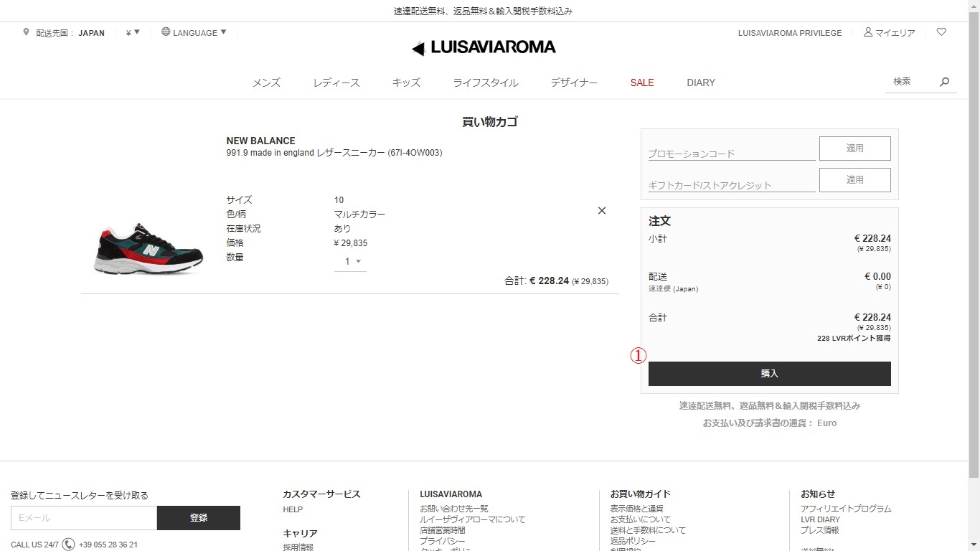
Task: Open the LUISAVIAROMA PRIVILEGE link
Action: point(790,33)
